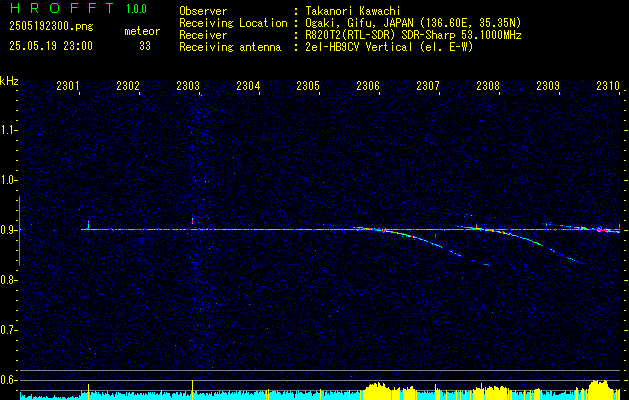This screenshot has width=629, height=400.
Task: Click the 0.6 kHz axis label
Action: click(x=7, y=380)
